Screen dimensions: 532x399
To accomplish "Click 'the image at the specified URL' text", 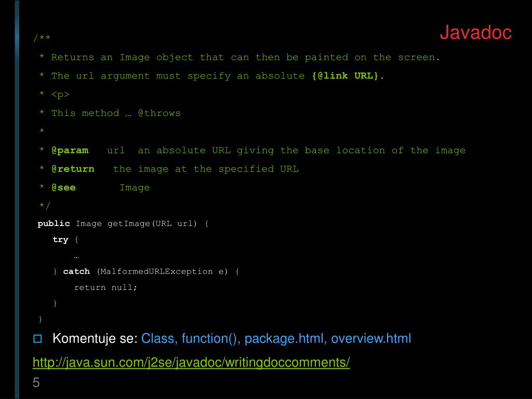I will coord(206,169).
